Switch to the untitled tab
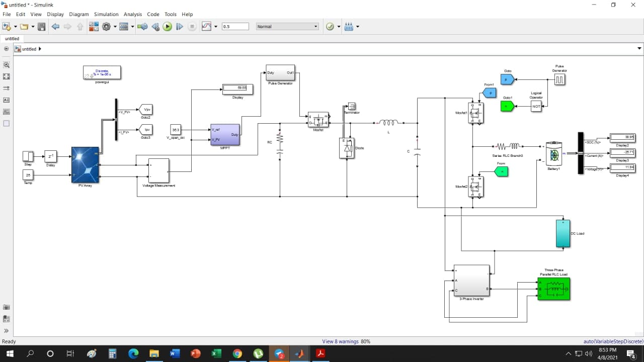 tap(12, 38)
